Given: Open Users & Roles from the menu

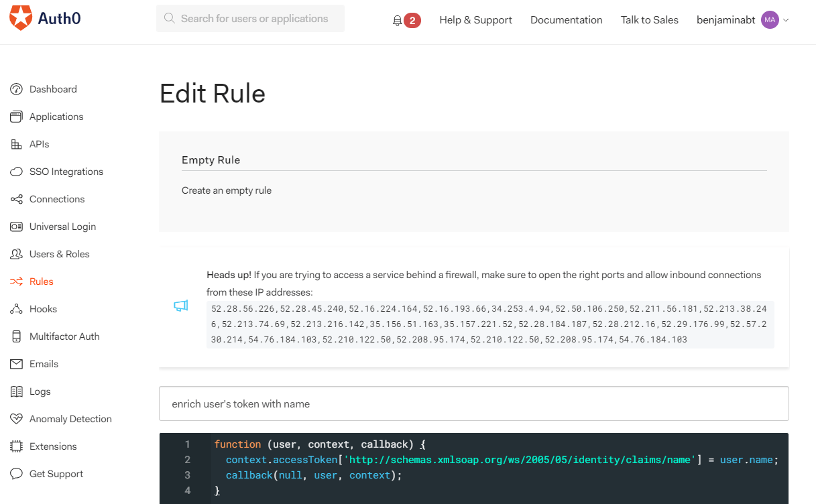Looking at the screenshot, I should [x=60, y=253].
